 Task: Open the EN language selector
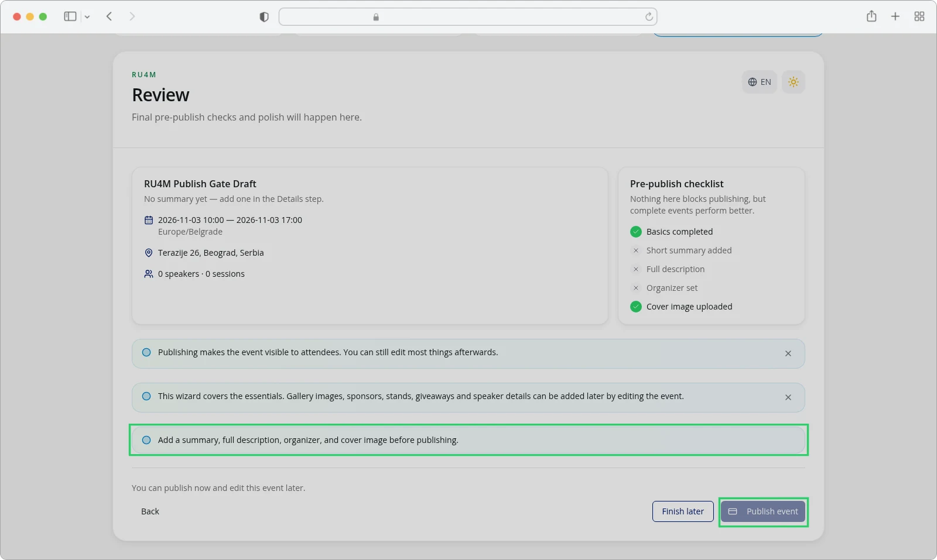pos(759,82)
